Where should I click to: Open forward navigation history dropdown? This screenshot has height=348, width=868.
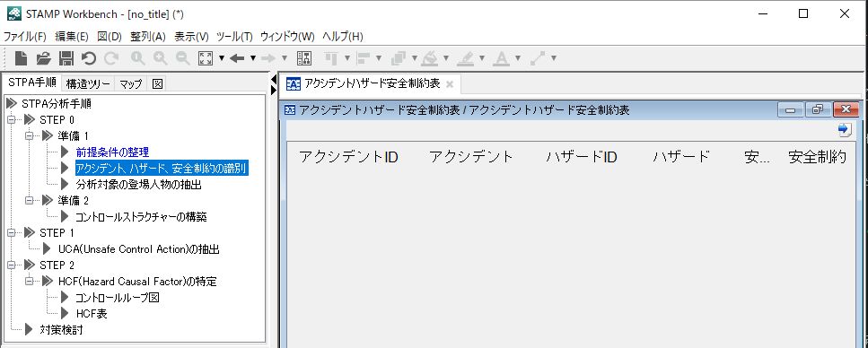[x=285, y=58]
